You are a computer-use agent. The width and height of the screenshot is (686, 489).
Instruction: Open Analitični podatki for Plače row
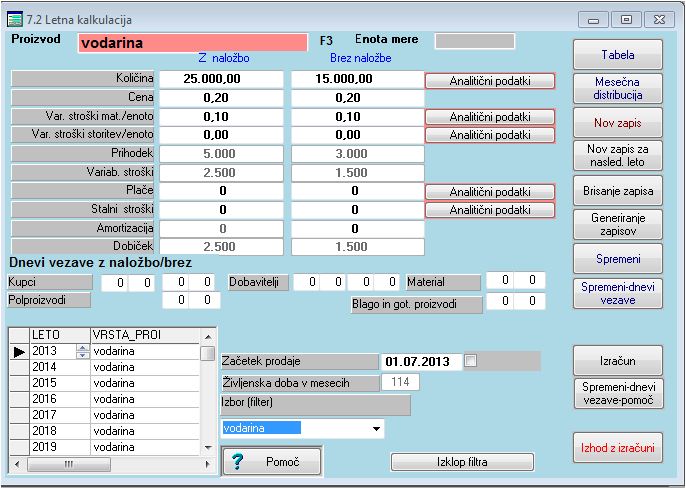(489, 192)
